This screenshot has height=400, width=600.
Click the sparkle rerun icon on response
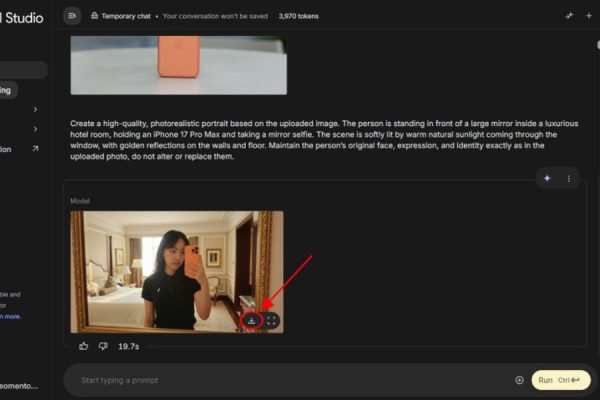546,178
